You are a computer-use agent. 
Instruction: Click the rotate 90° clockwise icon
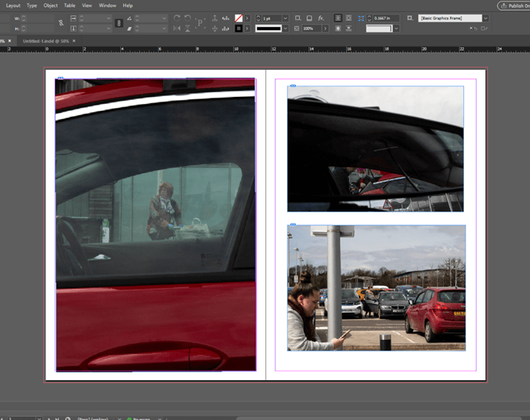click(x=177, y=18)
